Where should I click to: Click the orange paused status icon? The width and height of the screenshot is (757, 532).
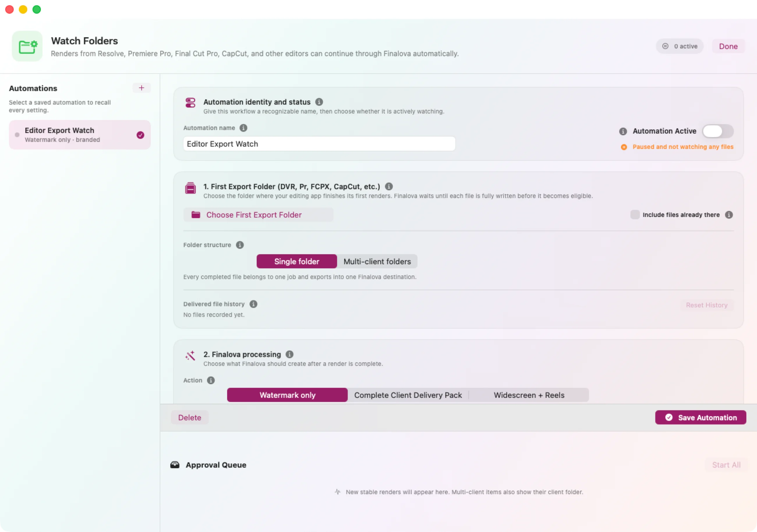point(624,147)
